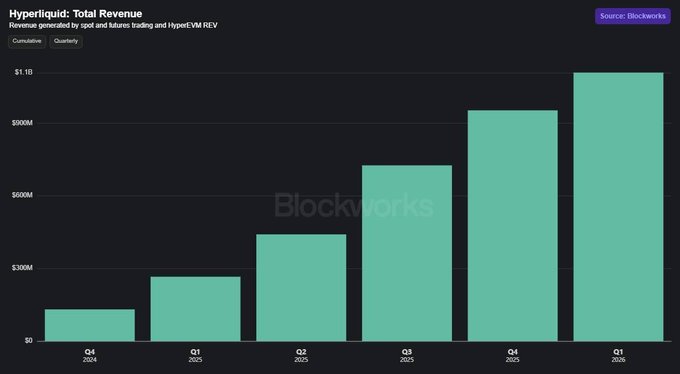Select the Q1 2025 revenue bar
This screenshot has width=680, height=374.
coord(196,309)
